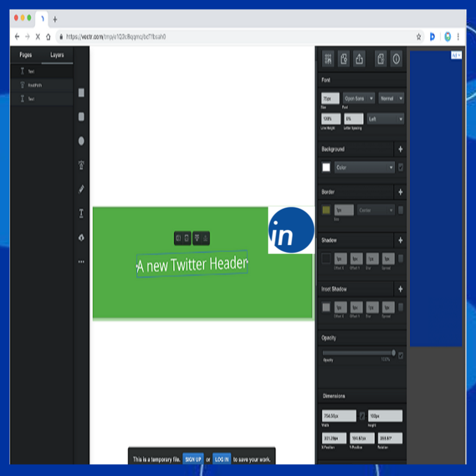Screen dimensions: 476x476
Task: Click the Rotation input field
Action: [x=390, y=438]
